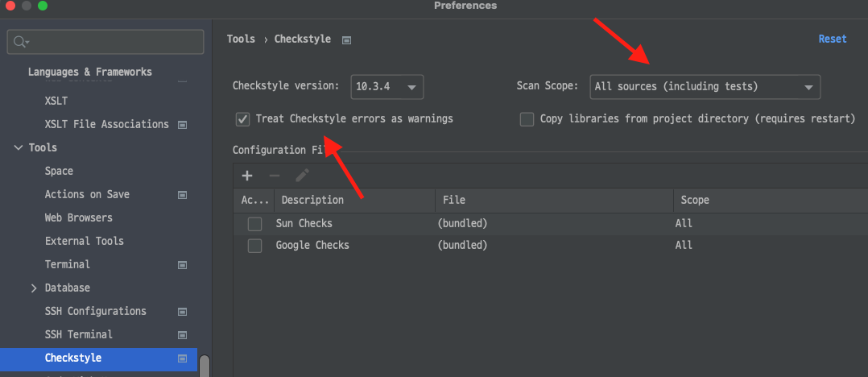The height and width of the screenshot is (377, 868).
Task: Open the Scan Scope dropdown
Action: point(705,87)
